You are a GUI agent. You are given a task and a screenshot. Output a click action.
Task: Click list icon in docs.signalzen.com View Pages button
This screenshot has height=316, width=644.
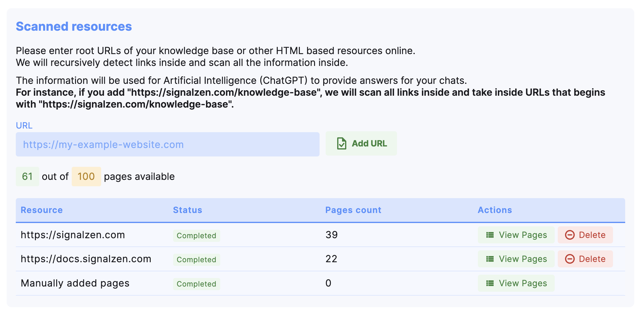coord(490,259)
